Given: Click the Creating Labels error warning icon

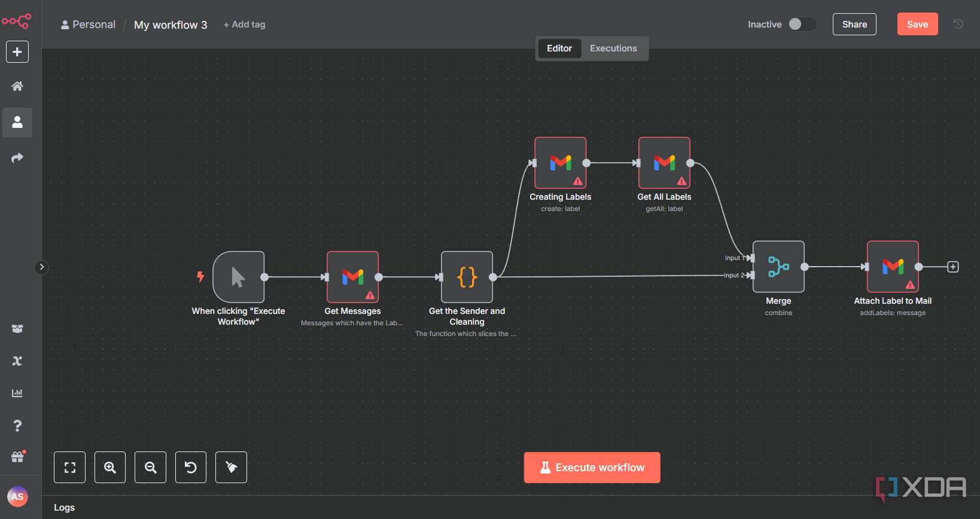Looking at the screenshot, I should tap(577, 181).
